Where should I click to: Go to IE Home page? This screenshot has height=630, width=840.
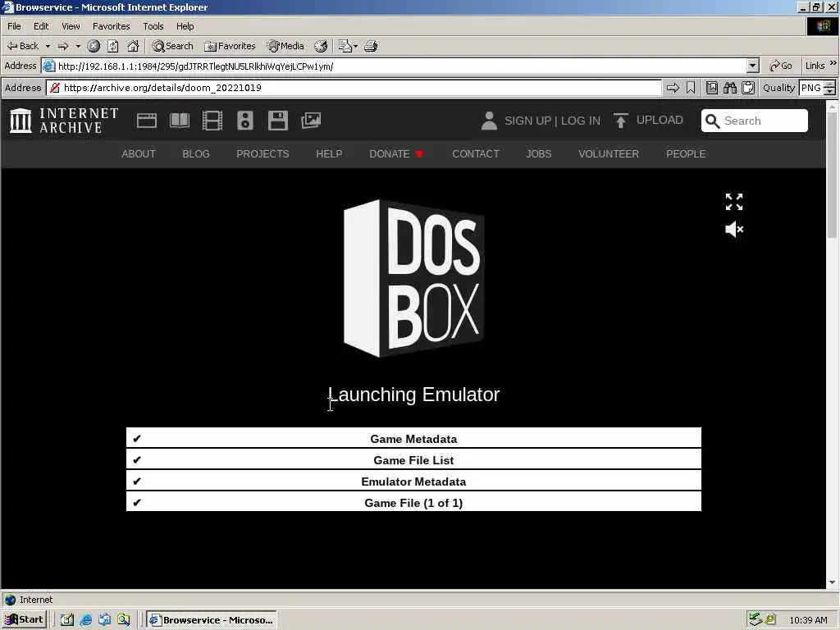point(133,46)
